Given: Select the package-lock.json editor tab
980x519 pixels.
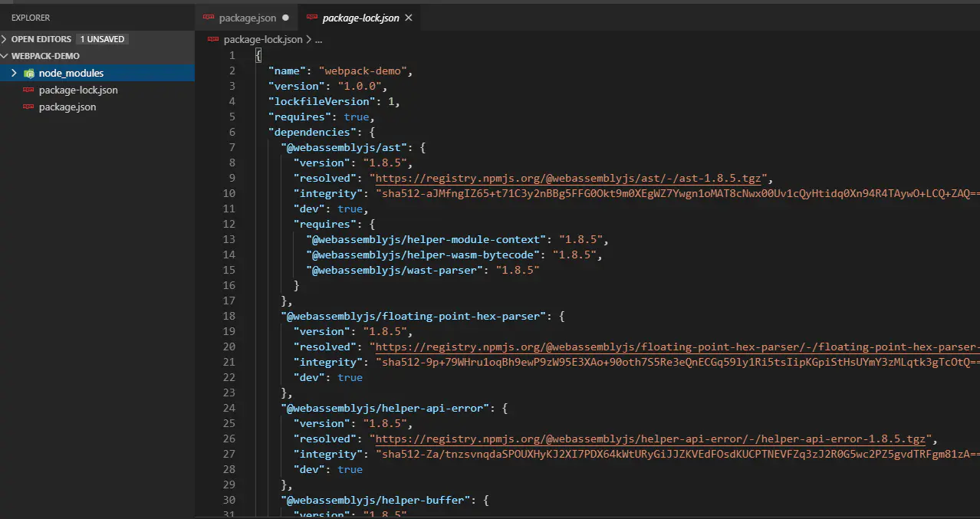Looking at the screenshot, I should pos(360,17).
